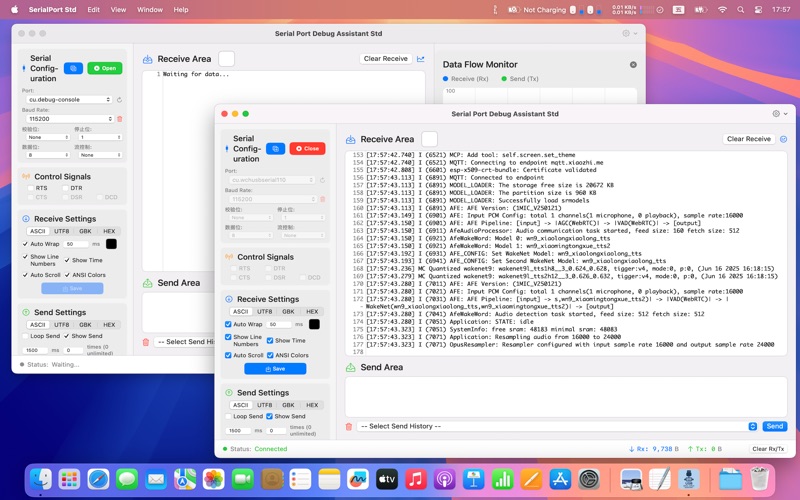
Task: Expand the chevron beside the front window gear
Action: (x=786, y=114)
